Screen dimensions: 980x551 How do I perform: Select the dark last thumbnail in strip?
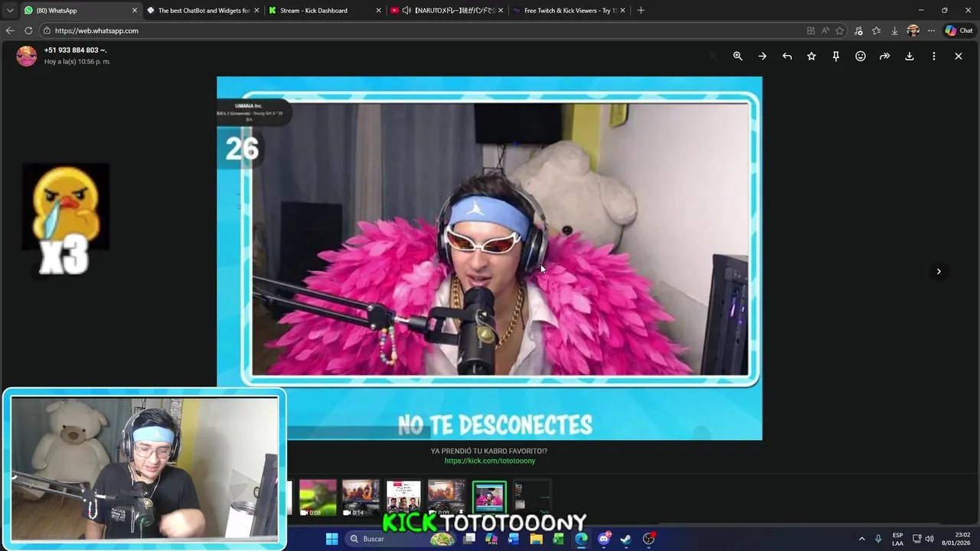click(532, 497)
